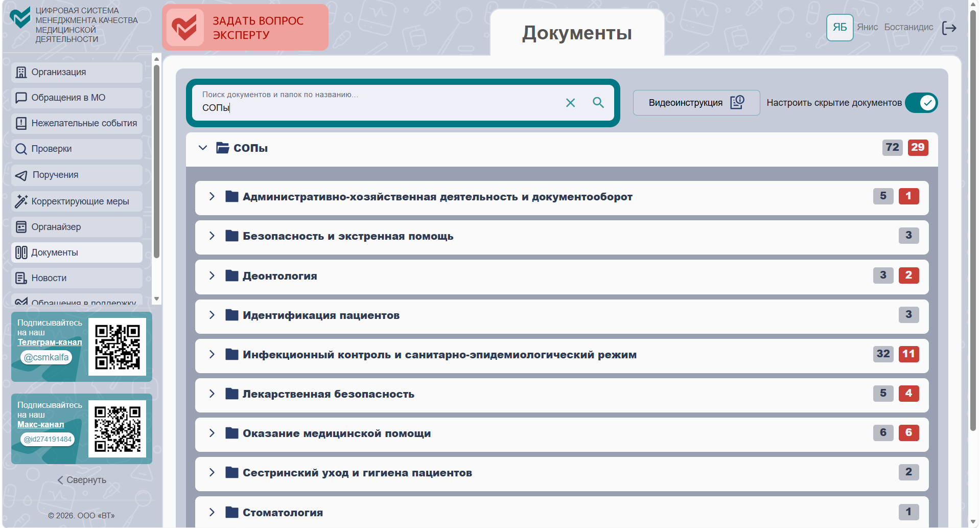Expand Идентификация пациентов folder

click(212, 315)
